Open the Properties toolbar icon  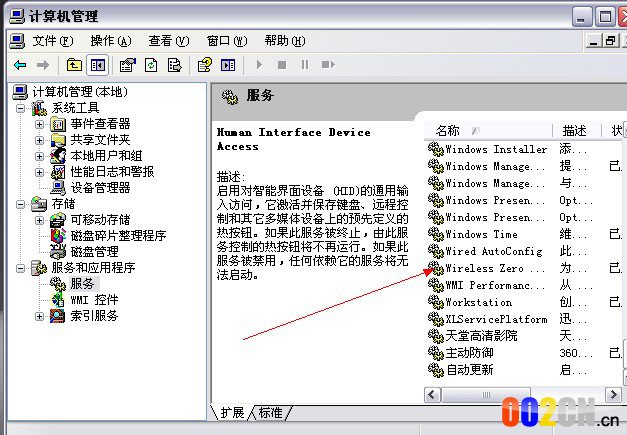[x=128, y=65]
